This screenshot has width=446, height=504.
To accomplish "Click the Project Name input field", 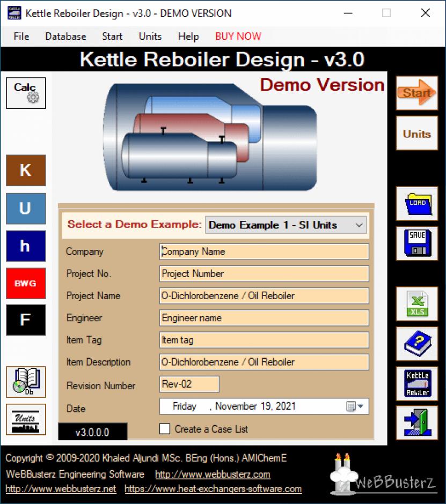I will (264, 296).
